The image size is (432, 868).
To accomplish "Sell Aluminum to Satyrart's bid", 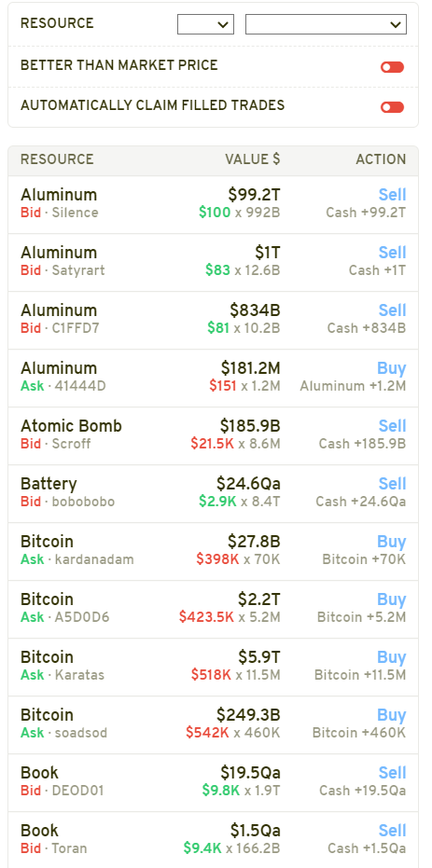I will (x=392, y=253).
